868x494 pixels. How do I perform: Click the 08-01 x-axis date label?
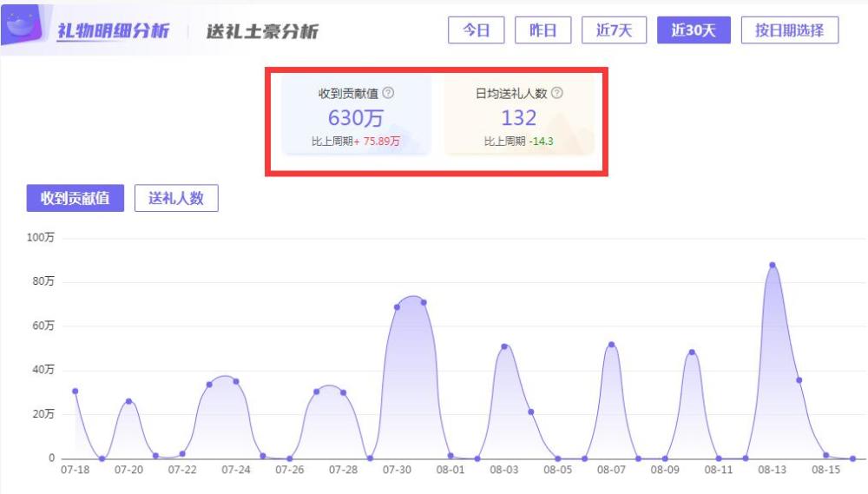coord(450,470)
